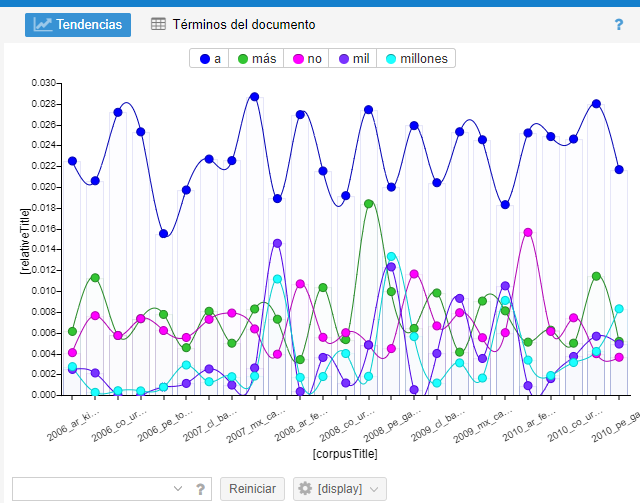Toggle the 'a' series in legend
The width and height of the screenshot is (640, 503).
coord(210,59)
